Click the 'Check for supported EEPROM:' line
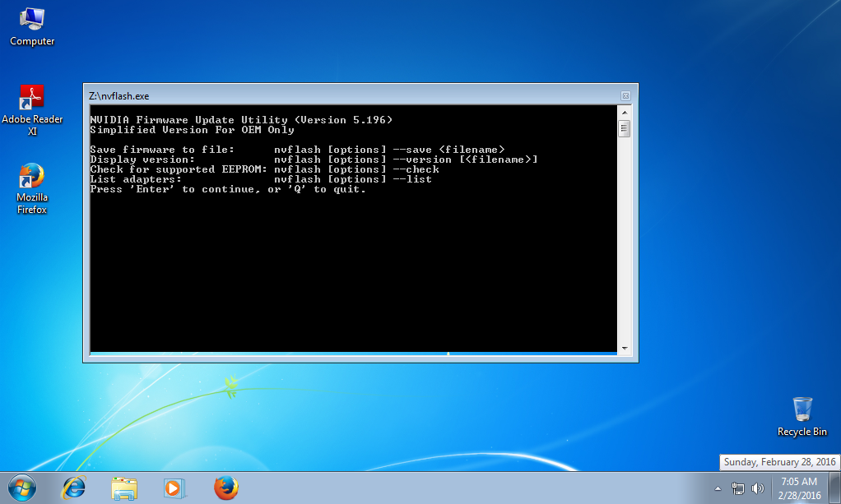The width and height of the screenshot is (841, 504). coord(264,169)
